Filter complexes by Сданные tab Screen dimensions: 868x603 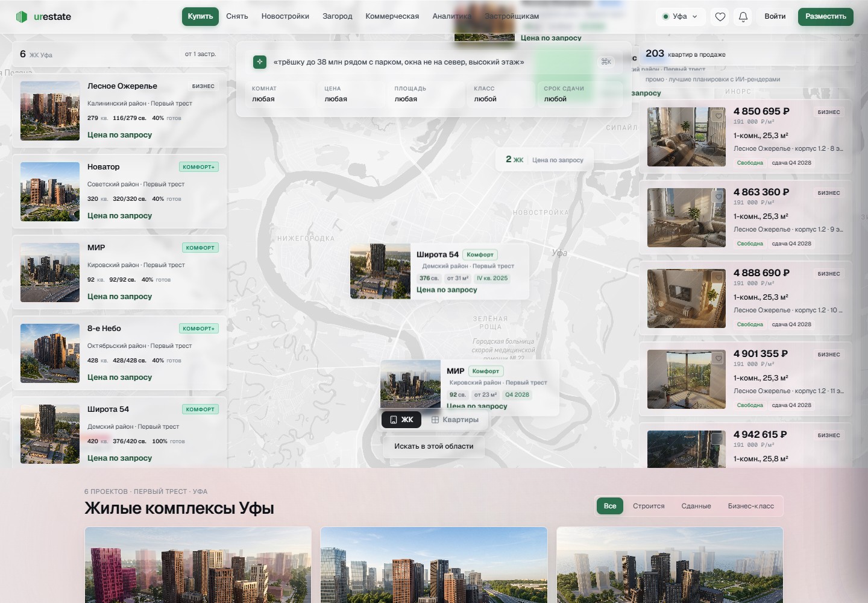tap(696, 506)
